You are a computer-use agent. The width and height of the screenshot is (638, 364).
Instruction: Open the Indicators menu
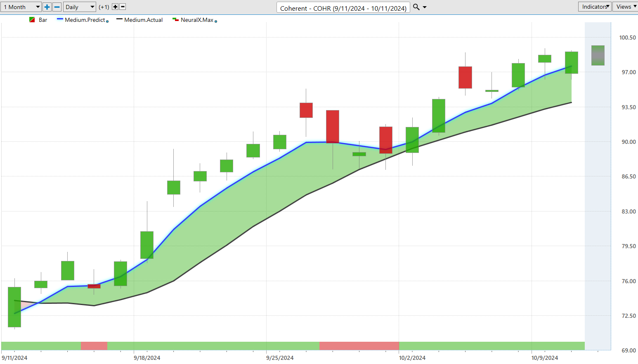pyautogui.click(x=595, y=7)
